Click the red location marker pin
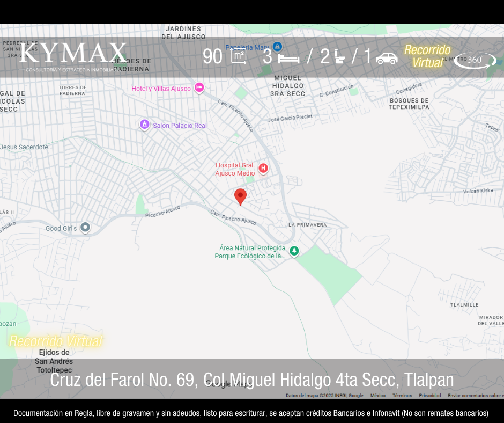The height and width of the screenshot is (423, 504). click(240, 196)
